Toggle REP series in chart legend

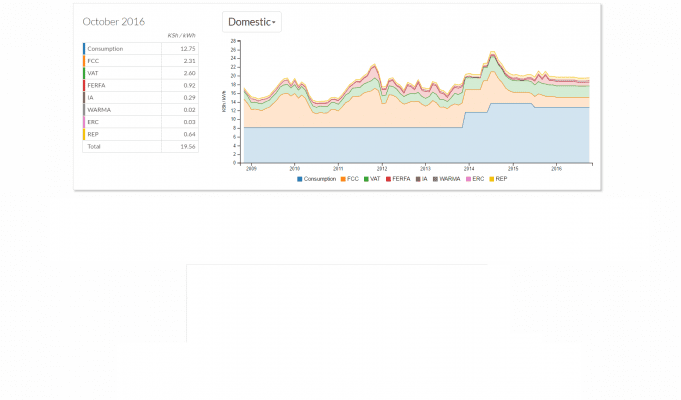pos(499,178)
